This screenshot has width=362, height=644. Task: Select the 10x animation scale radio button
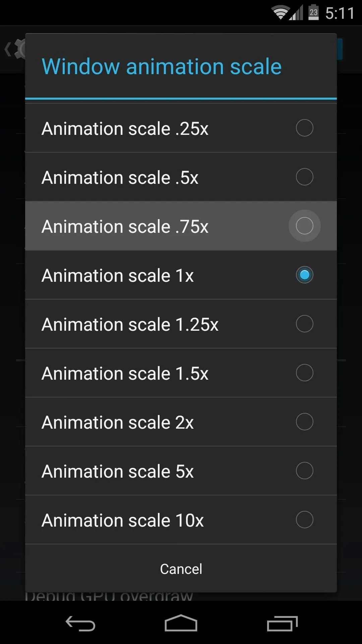pyautogui.click(x=304, y=520)
